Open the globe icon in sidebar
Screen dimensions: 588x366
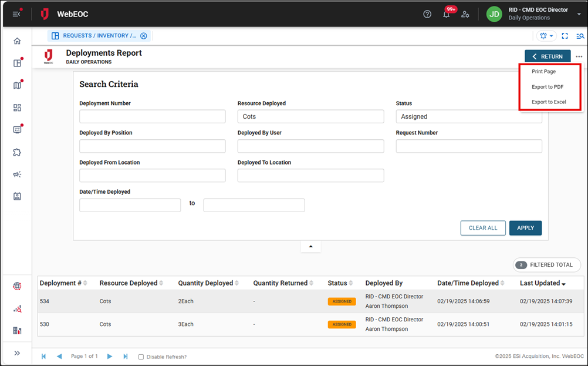click(x=17, y=286)
